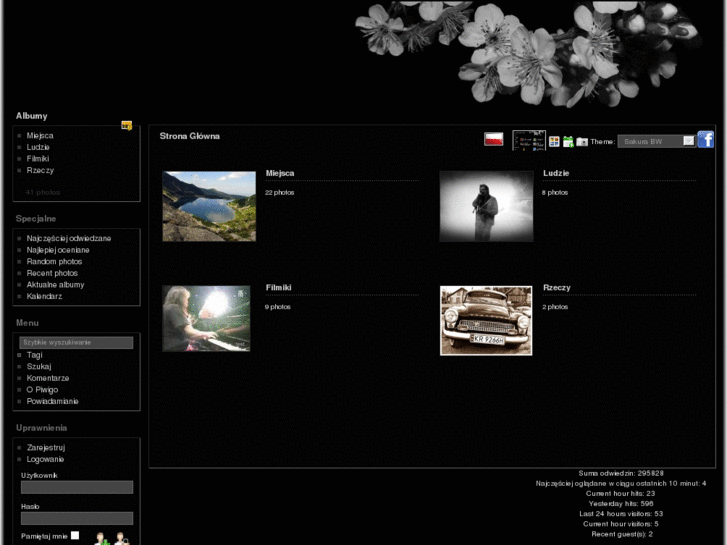Open the theme preview thumbnail in the toolbar
727x545 pixels.
[x=529, y=140]
